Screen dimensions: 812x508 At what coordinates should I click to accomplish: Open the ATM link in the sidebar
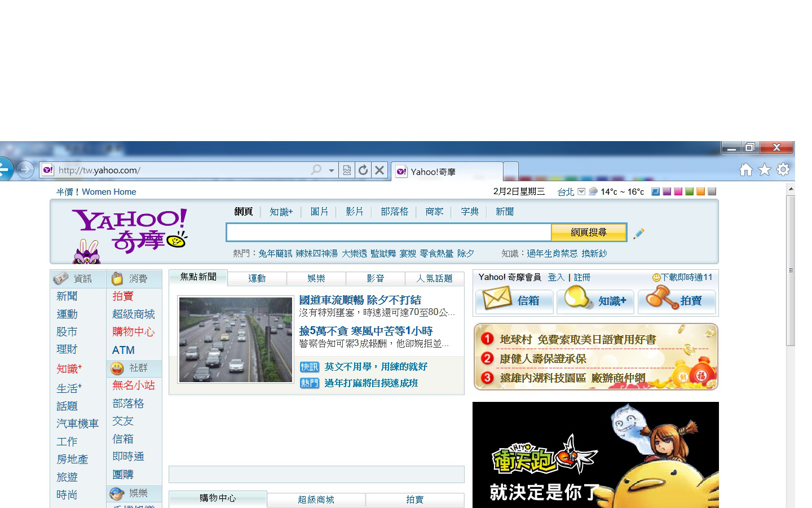pos(123,350)
